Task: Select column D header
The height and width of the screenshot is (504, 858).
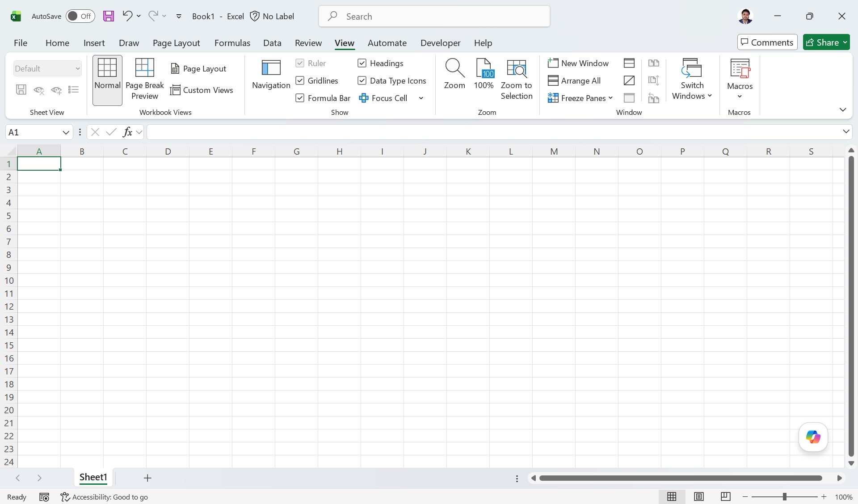Action: (168, 151)
